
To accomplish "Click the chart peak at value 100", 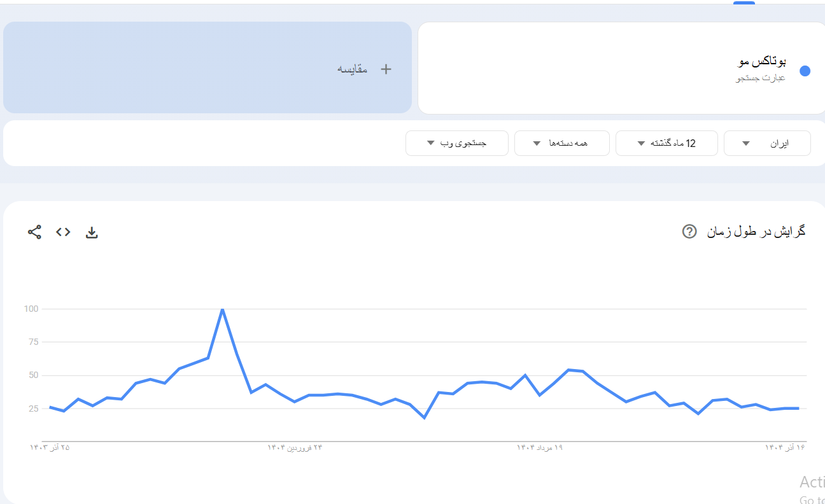I will click(222, 309).
